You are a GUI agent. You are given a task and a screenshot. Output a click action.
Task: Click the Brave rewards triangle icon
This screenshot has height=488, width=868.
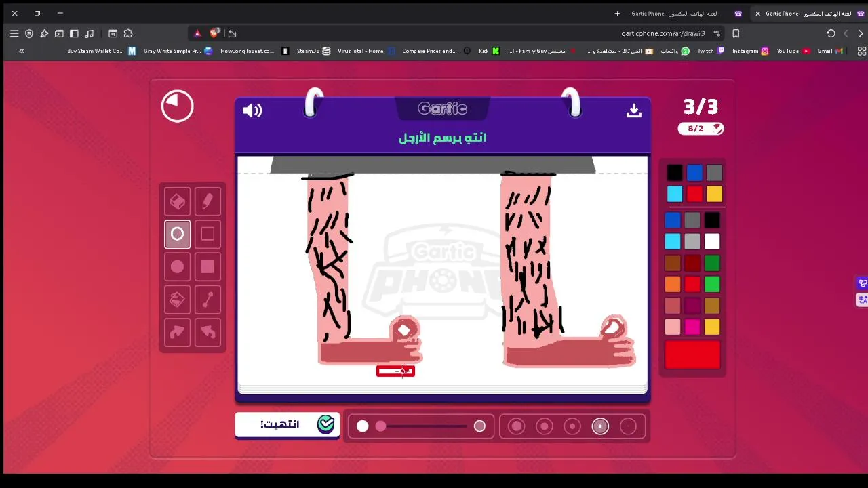click(197, 33)
